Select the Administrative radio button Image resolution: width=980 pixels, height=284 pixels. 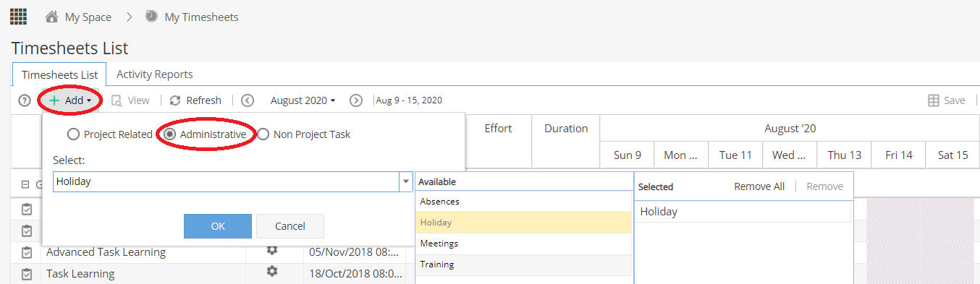point(169,134)
